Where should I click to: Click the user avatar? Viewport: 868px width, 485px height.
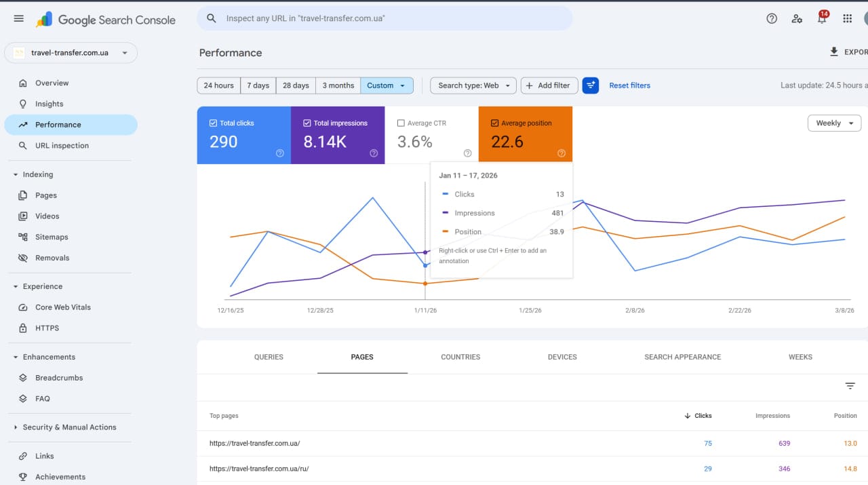pos(865,19)
